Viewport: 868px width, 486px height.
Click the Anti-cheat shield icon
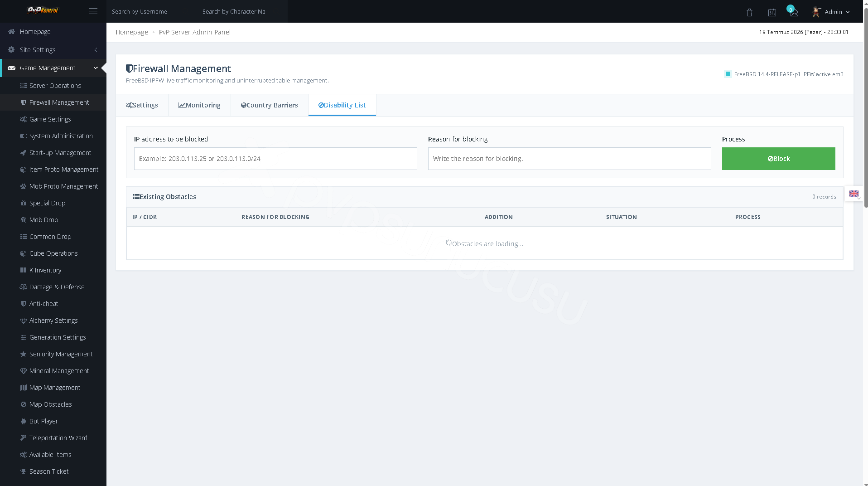[x=24, y=304]
